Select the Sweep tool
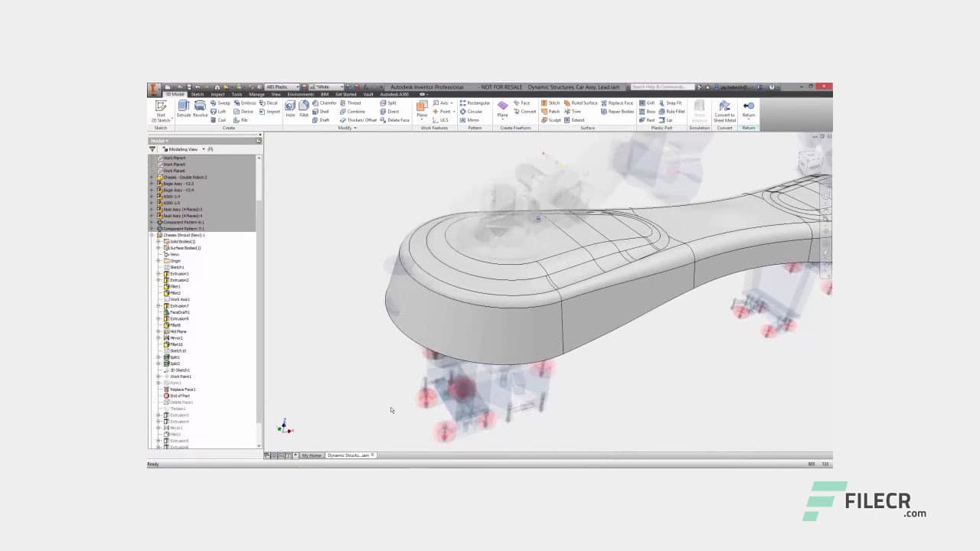Image resolution: width=980 pixels, height=551 pixels. coord(221,102)
